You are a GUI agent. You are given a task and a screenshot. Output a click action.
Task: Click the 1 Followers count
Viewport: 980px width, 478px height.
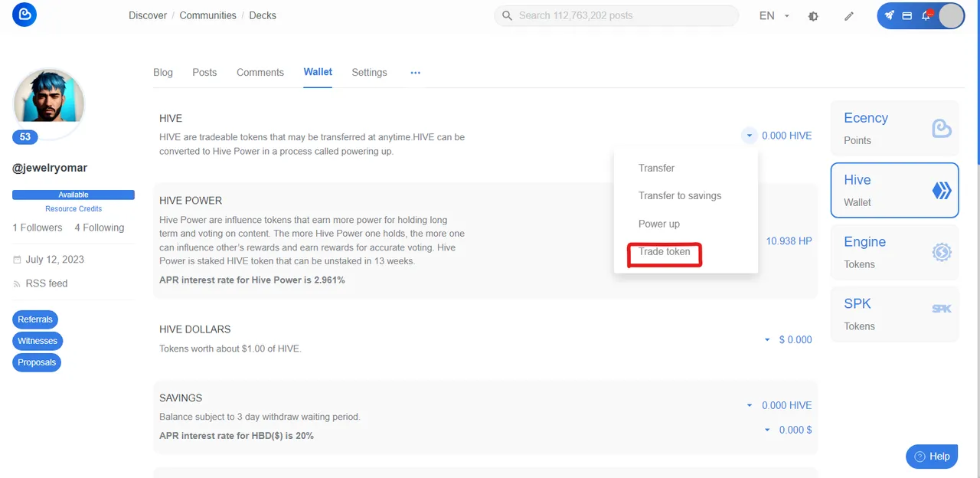38,228
